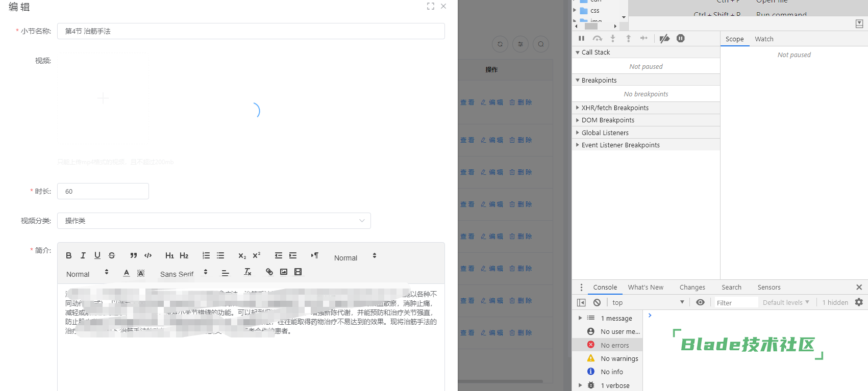The width and height of the screenshot is (868, 391).
Task: Expand XHR/fetch Breakpoints
Action: [646, 108]
